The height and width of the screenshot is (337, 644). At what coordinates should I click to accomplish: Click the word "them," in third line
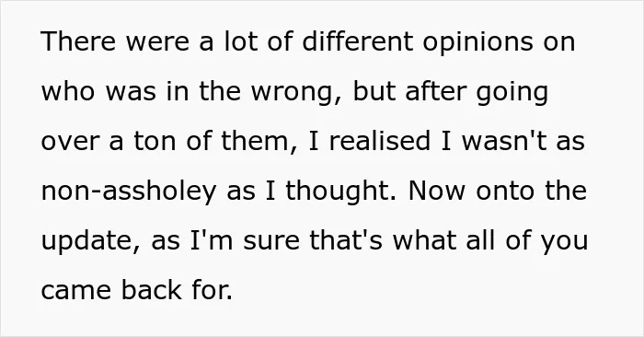click(x=259, y=142)
